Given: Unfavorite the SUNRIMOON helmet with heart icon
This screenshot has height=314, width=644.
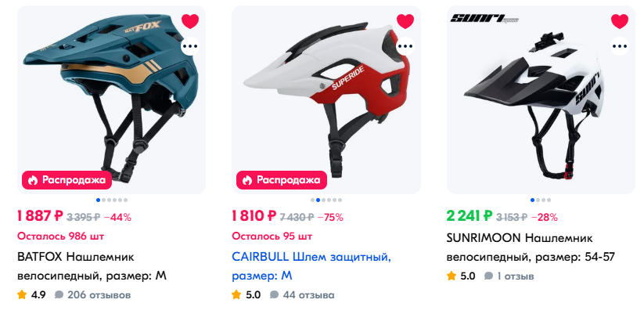Looking at the screenshot, I should click(620, 21).
